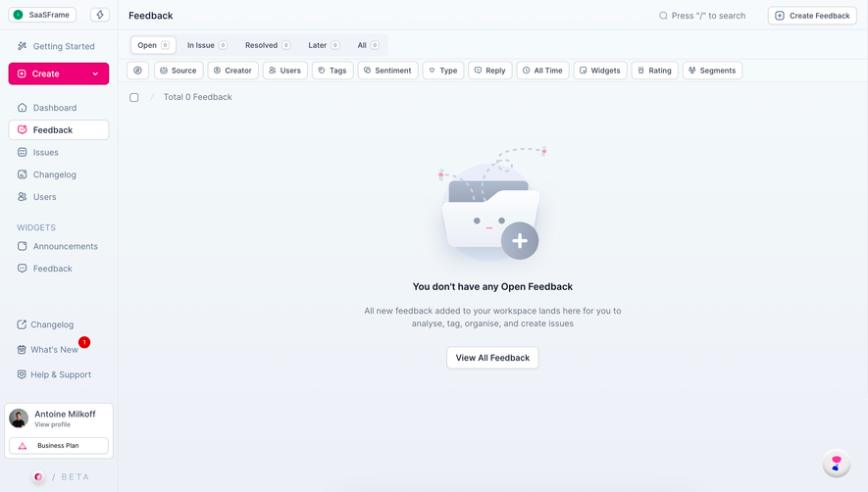Expand the Create dropdown chevron
Viewport: 868px width, 492px height.
[95, 74]
